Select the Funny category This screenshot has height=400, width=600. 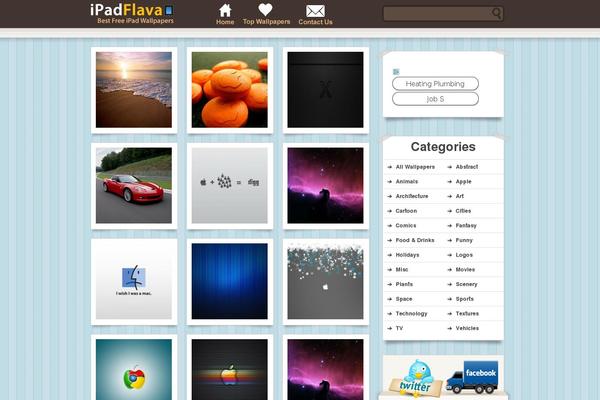coord(464,240)
